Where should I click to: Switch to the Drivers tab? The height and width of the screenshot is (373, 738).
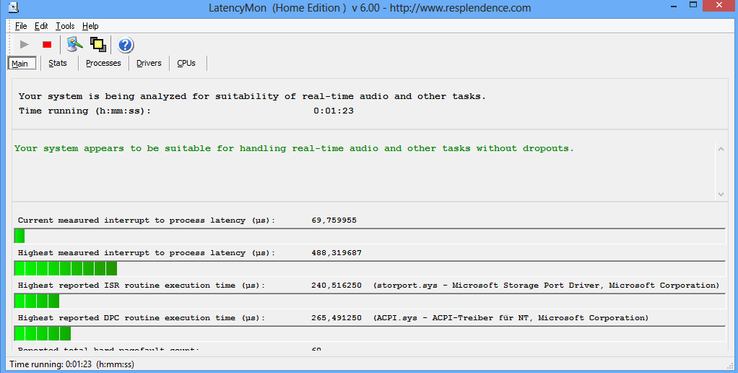tap(149, 63)
